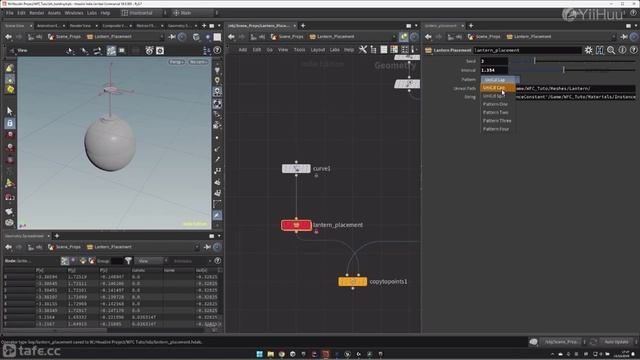Click the parameter pane help icon
The height and width of the screenshot is (360, 640).
633,50
